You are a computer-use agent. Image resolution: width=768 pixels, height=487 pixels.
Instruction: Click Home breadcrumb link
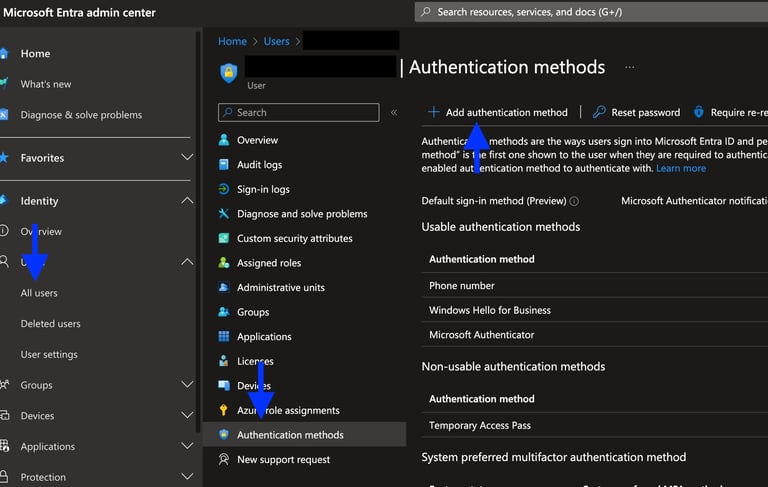point(232,41)
